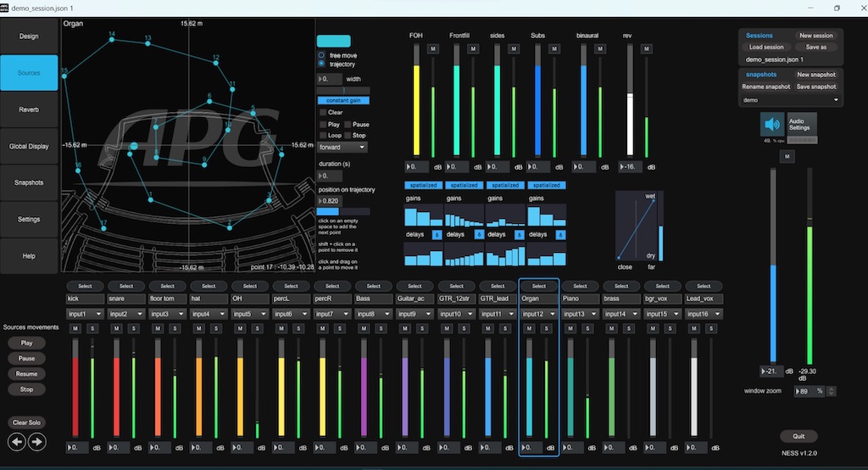Viewport: 868px width, 470px height.
Task: Solo the kick channel with S
Action: (x=91, y=328)
